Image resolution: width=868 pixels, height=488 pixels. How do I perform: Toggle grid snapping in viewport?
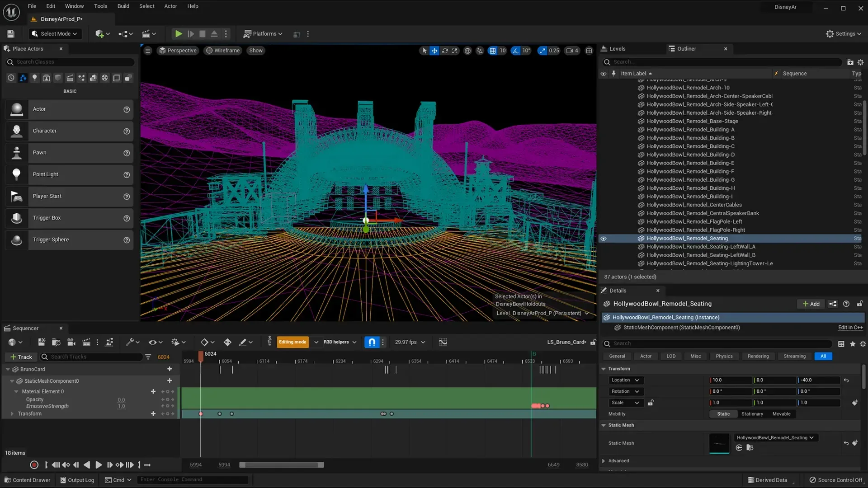[x=492, y=51]
